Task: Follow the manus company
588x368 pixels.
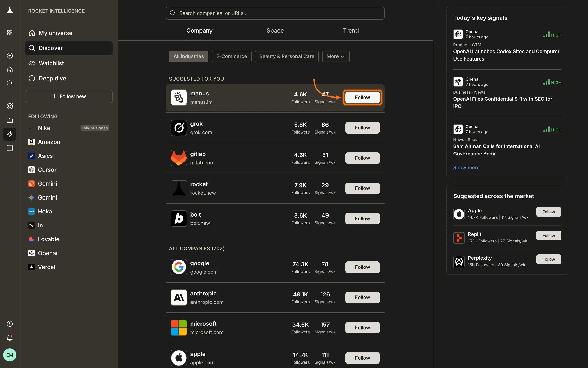Action: pyautogui.click(x=362, y=98)
